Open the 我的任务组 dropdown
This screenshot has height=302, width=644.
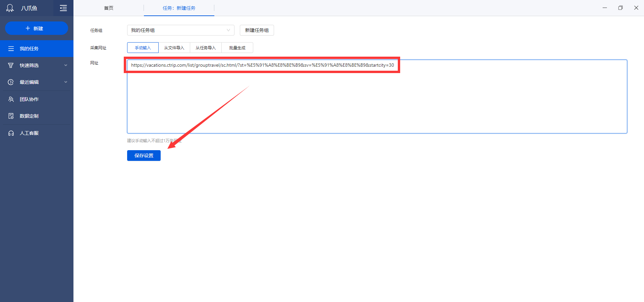pyautogui.click(x=180, y=30)
